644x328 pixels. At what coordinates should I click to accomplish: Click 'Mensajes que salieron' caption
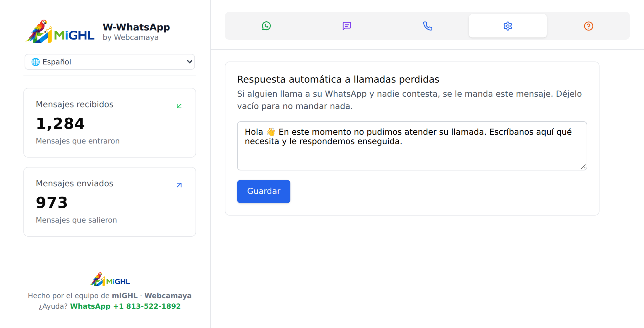[x=76, y=220]
